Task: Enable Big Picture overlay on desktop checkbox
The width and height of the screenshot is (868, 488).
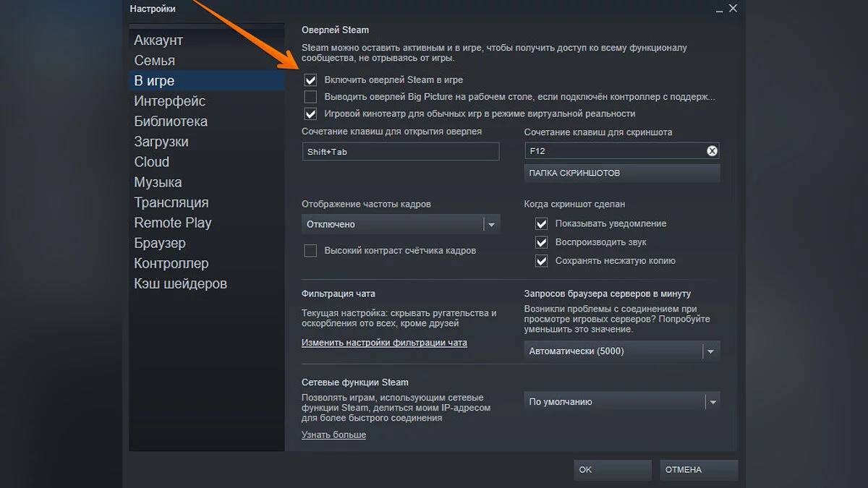Action: (x=310, y=97)
